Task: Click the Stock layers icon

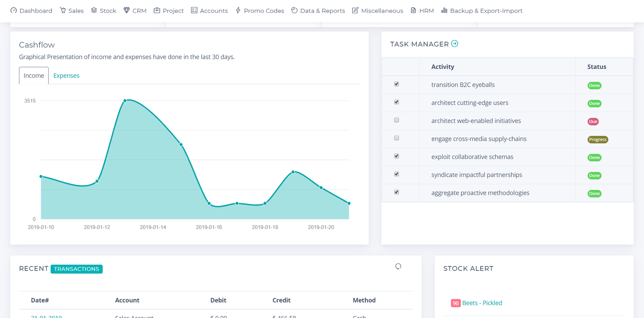Action: coord(94,10)
